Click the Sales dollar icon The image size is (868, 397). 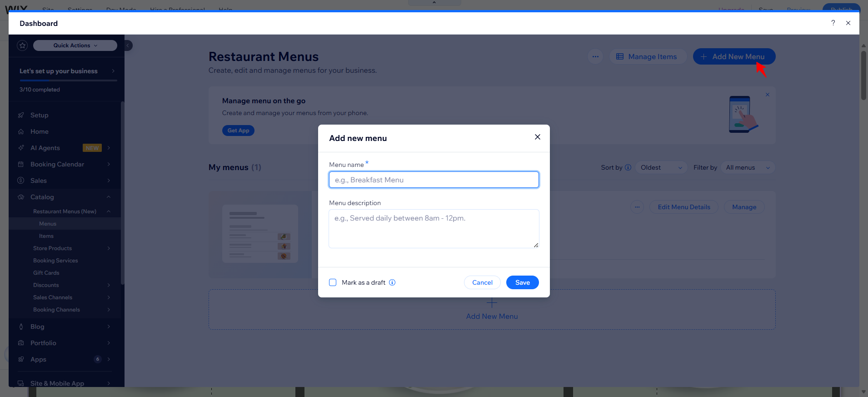21,181
